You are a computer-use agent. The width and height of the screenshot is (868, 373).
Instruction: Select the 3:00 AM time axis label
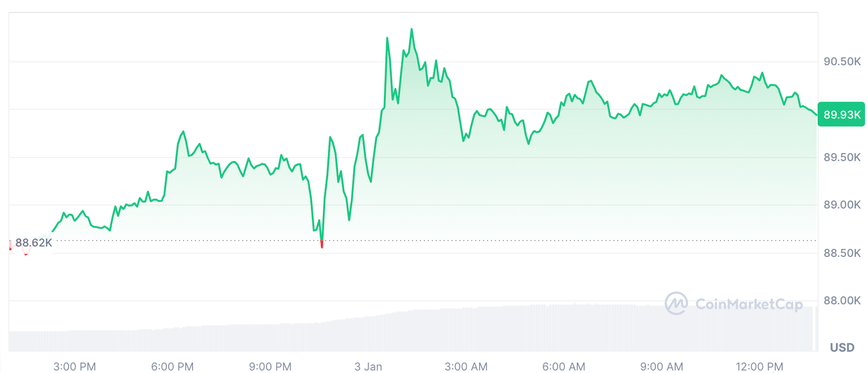click(465, 366)
